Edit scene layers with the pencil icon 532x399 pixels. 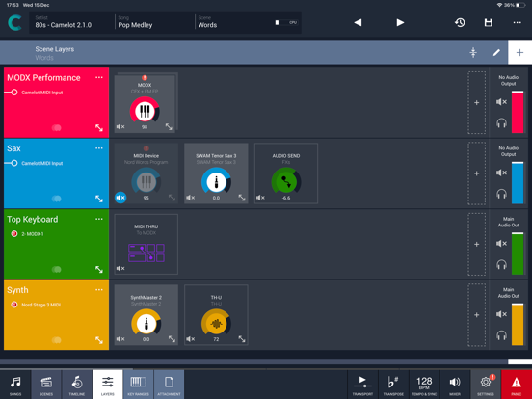496,53
